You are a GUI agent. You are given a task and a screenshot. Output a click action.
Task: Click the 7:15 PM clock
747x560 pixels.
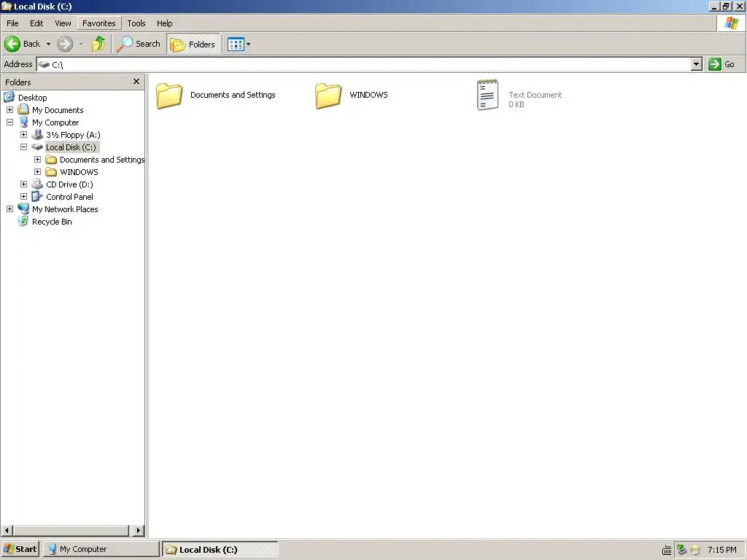(721, 550)
